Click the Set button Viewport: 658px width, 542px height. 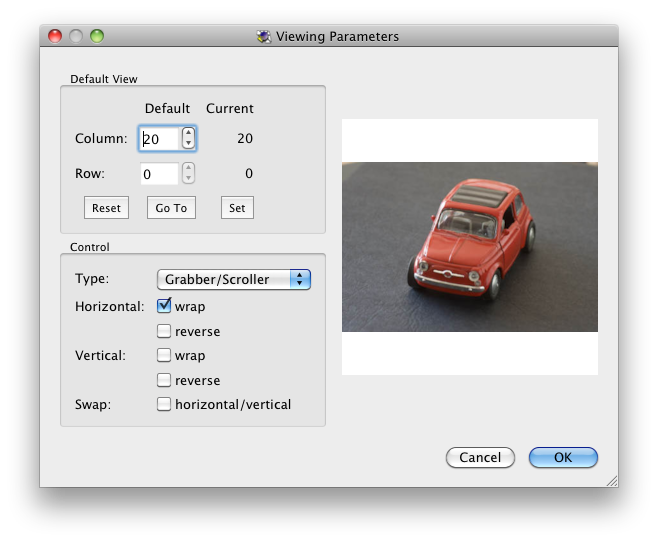[237, 208]
